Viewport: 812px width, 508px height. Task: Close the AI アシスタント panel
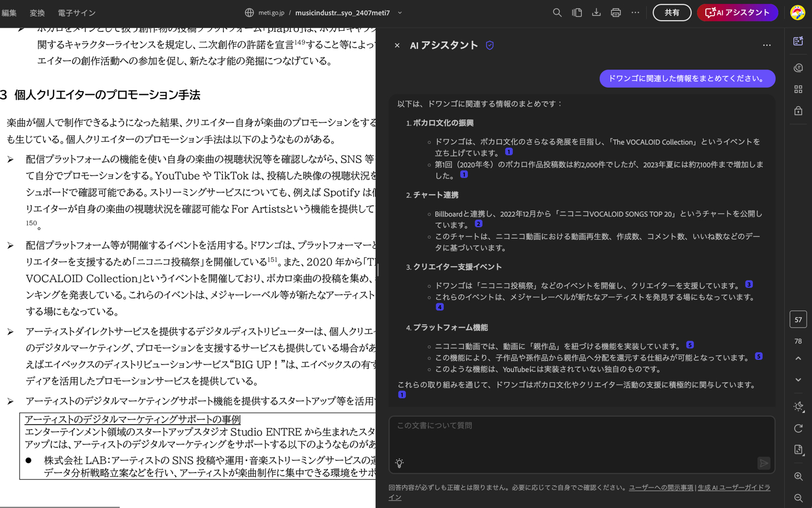coord(397,45)
